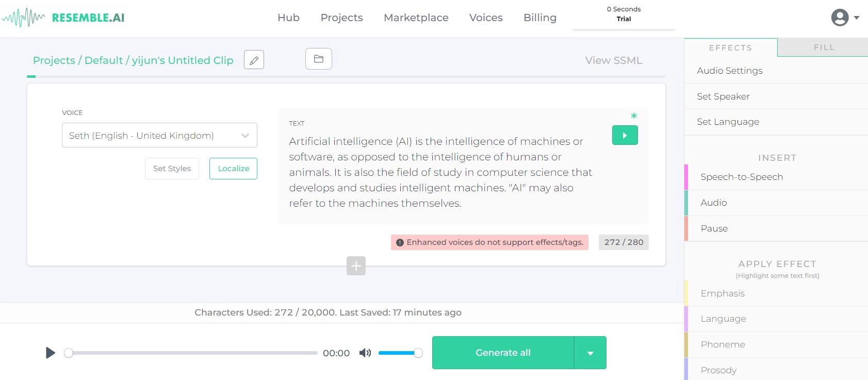Click the pencil edit clip name icon
Image resolution: width=868 pixels, height=380 pixels.
254,60
